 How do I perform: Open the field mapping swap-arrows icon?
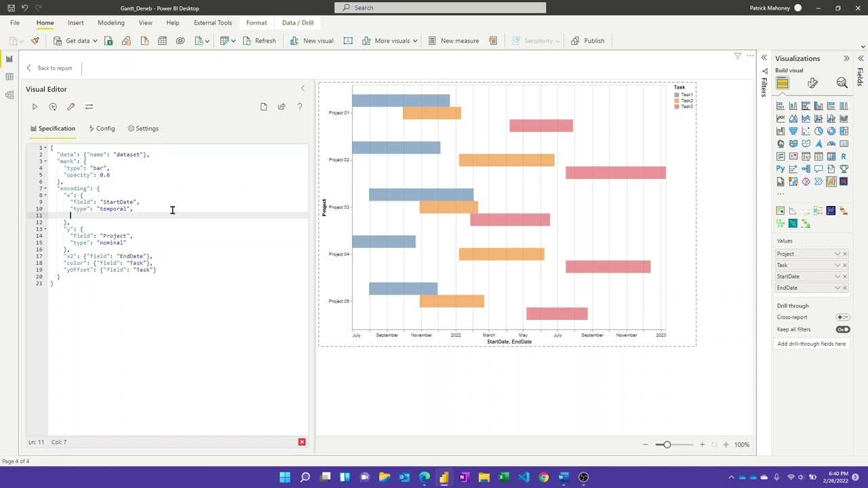pos(89,106)
